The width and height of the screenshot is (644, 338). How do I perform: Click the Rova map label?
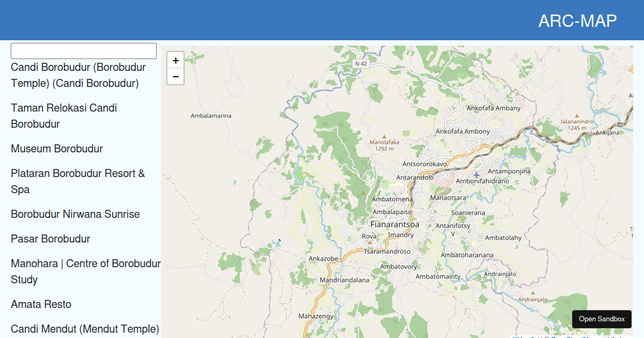(369, 236)
